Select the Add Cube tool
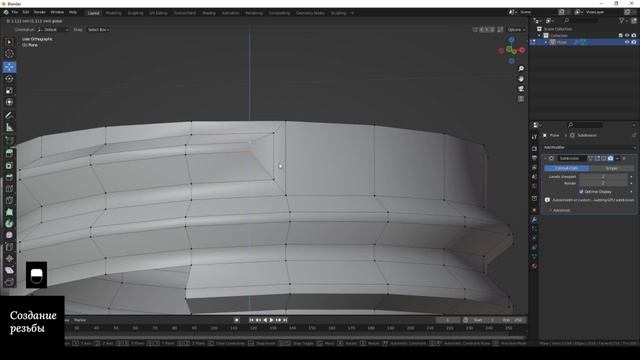Viewport: 640px width, 360px height. (9, 140)
